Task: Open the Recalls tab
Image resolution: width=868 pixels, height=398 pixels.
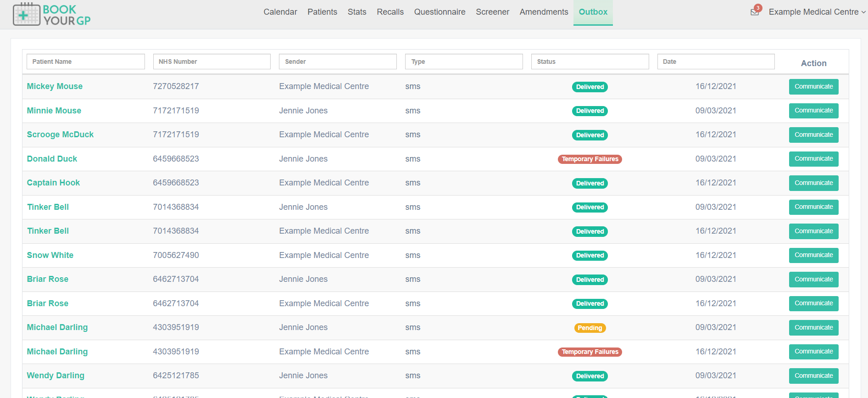Action: coord(390,12)
